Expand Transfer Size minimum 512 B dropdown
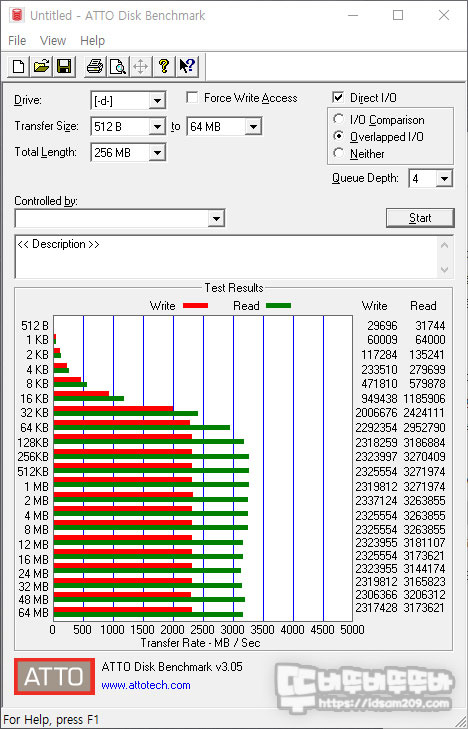The image size is (468, 729). [x=157, y=126]
